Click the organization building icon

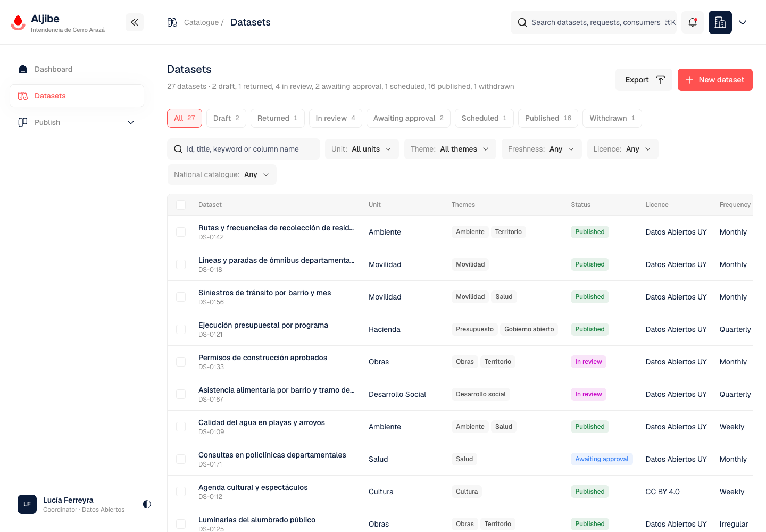click(720, 22)
